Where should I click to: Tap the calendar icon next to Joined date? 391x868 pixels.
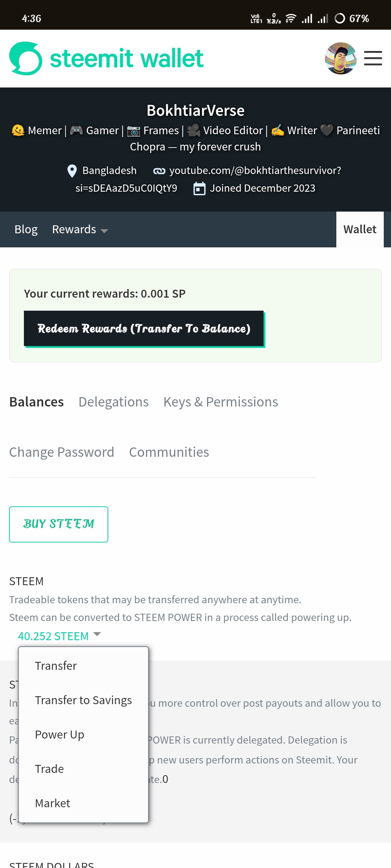(x=199, y=188)
